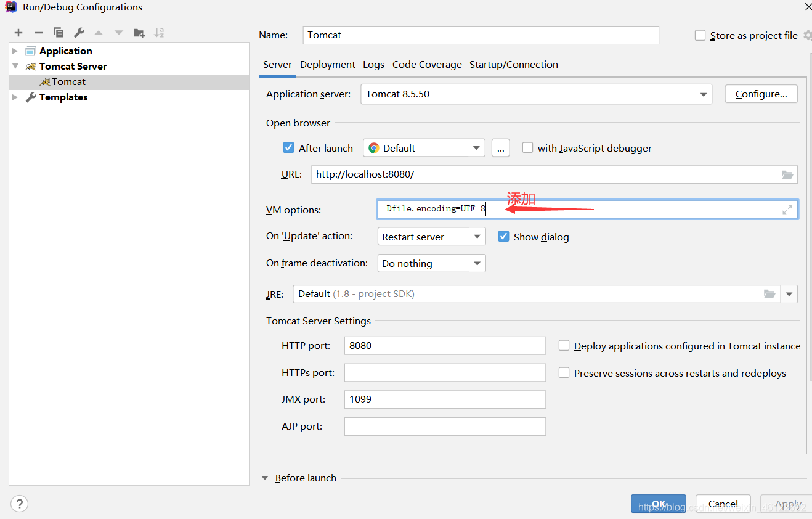Add a new configuration with the plus icon

(x=18, y=33)
